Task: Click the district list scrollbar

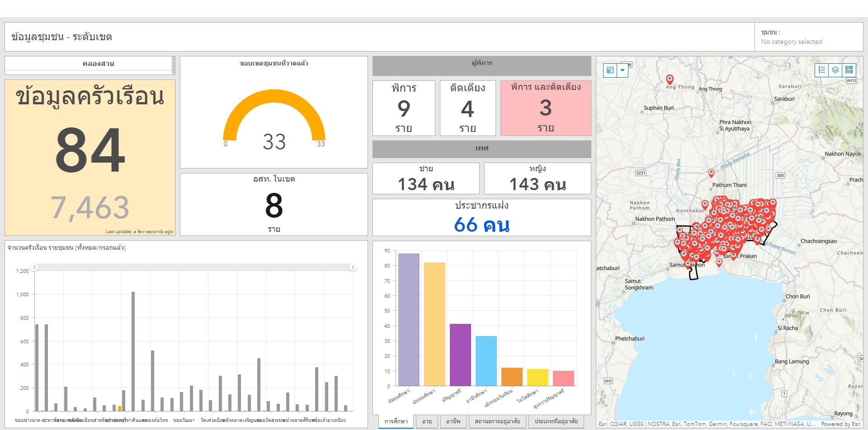Action: (173, 65)
